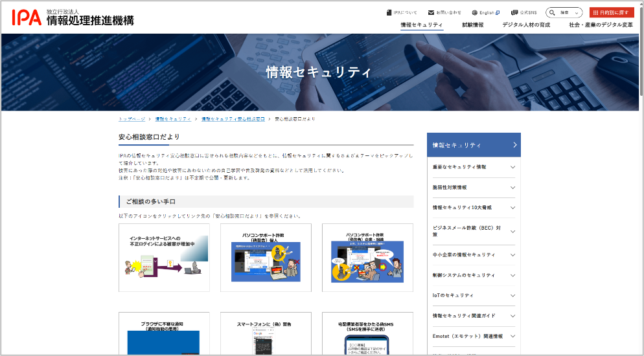Viewport: 644px width, 356px height.
Task: Open the 公式SNS header link
Action: coord(523,13)
